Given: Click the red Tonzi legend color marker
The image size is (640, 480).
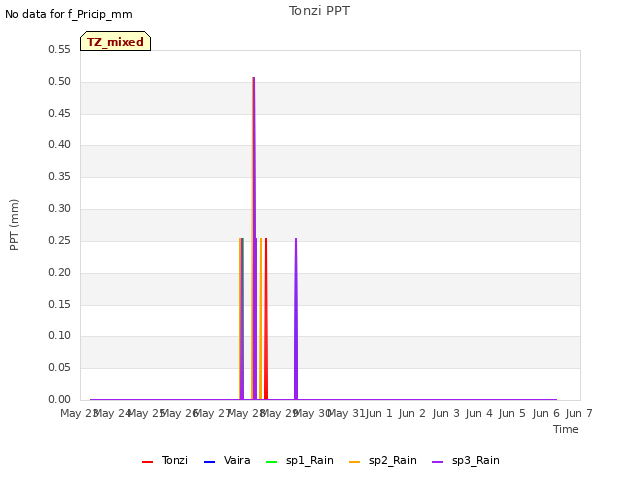Looking at the screenshot, I should pos(147,462).
